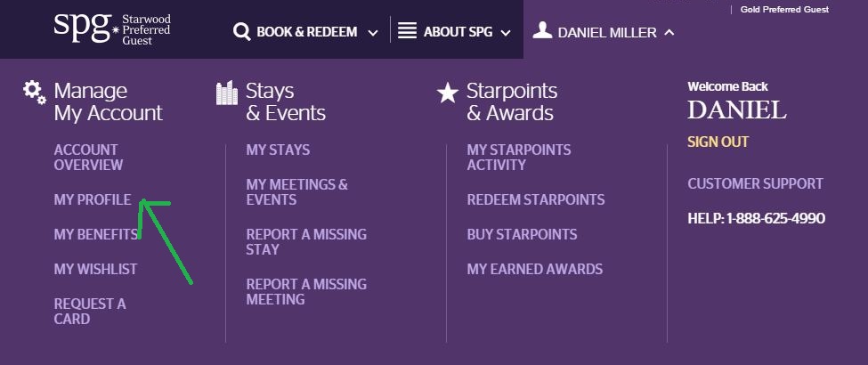Image resolution: width=868 pixels, height=365 pixels.
Task: View My Wishlist
Action: point(95,269)
